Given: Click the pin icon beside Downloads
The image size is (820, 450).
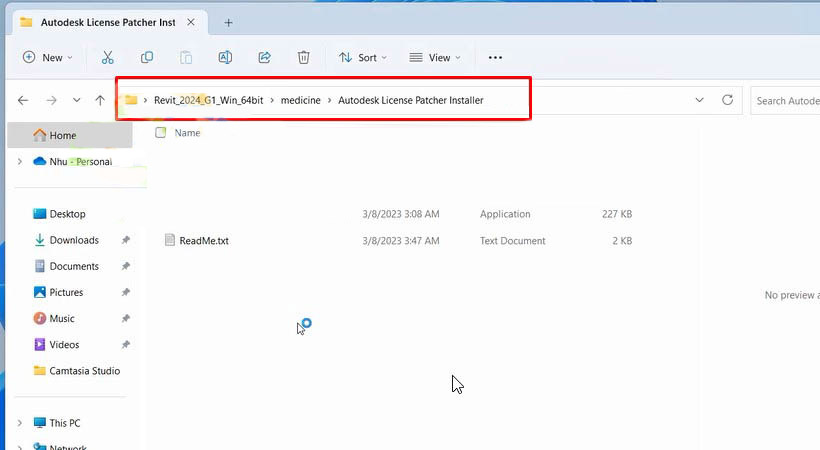Looking at the screenshot, I should (126, 240).
